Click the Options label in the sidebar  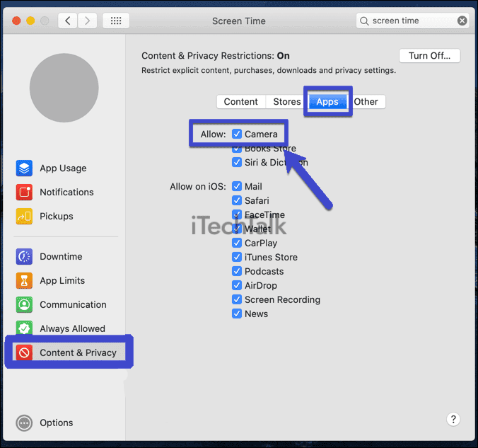[x=57, y=423]
